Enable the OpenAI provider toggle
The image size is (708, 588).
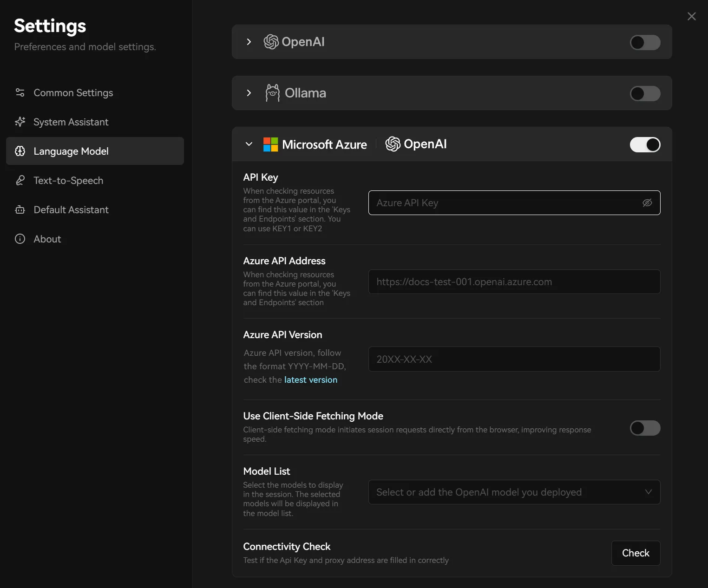(645, 42)
